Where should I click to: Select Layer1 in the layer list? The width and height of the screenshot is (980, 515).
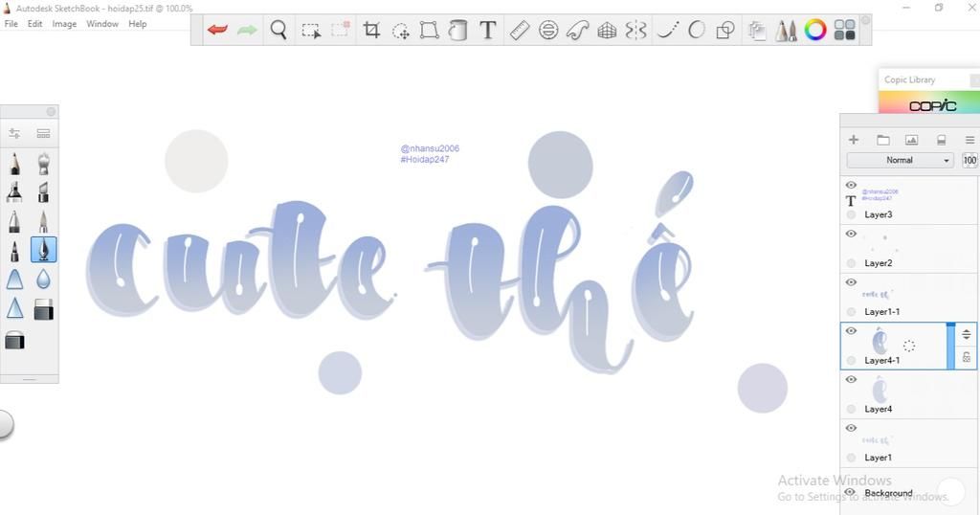[x=909, y=444]
